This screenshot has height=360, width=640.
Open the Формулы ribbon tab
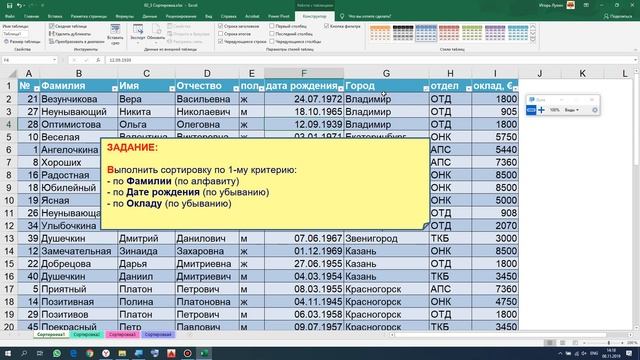(x=124, y=16)
